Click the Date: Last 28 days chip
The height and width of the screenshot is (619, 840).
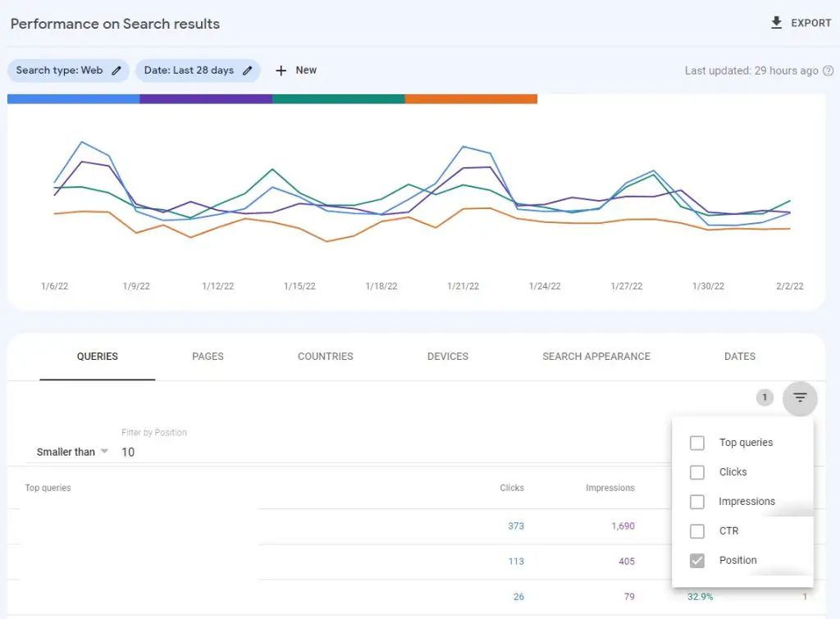coord(198,71)
